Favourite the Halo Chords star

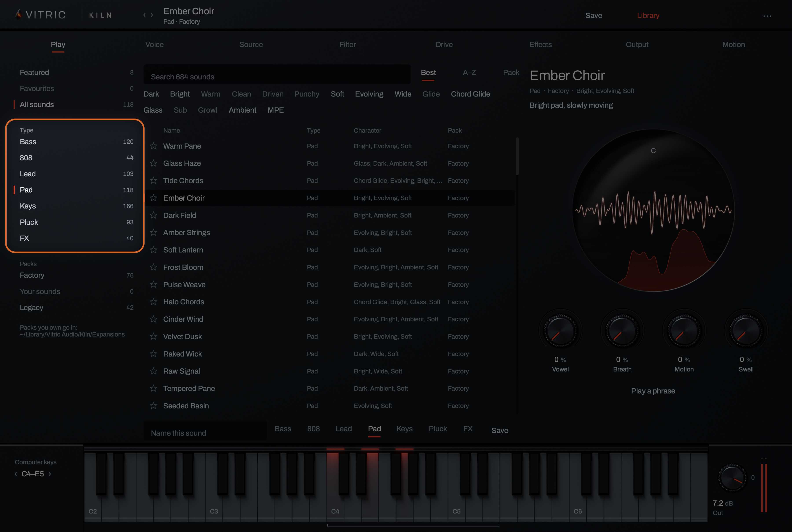pyautogui.click(x=153, y=302)
